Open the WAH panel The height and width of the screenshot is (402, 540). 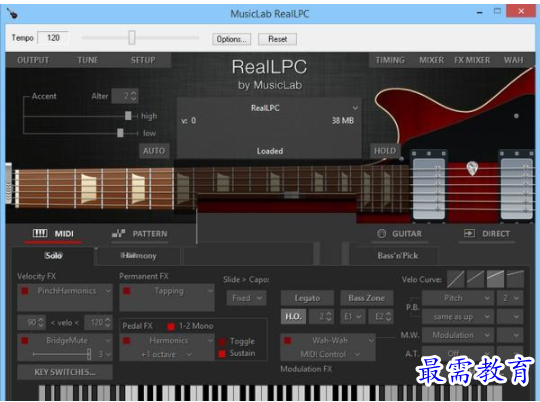pyautogui.click(x=513, y=60)
